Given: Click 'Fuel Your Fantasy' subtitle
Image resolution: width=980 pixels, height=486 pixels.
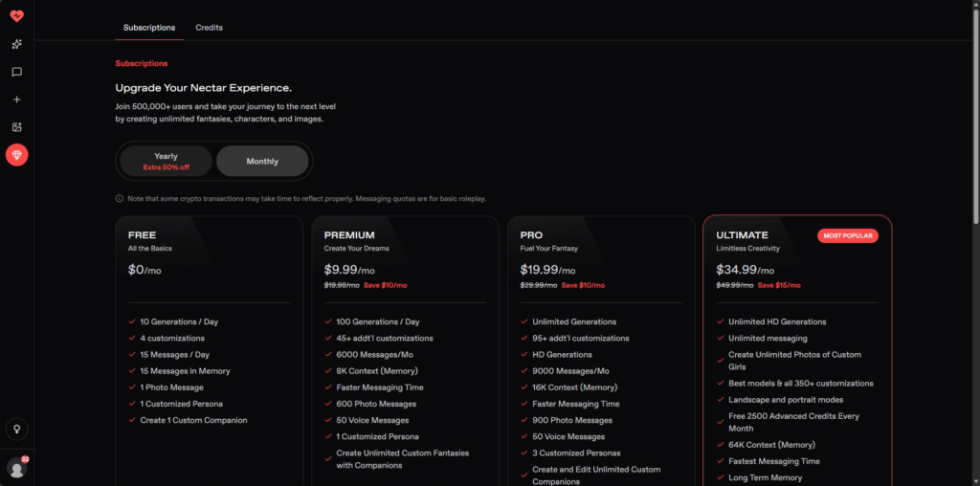Looking at the screenshot, I should click(548, 249).
